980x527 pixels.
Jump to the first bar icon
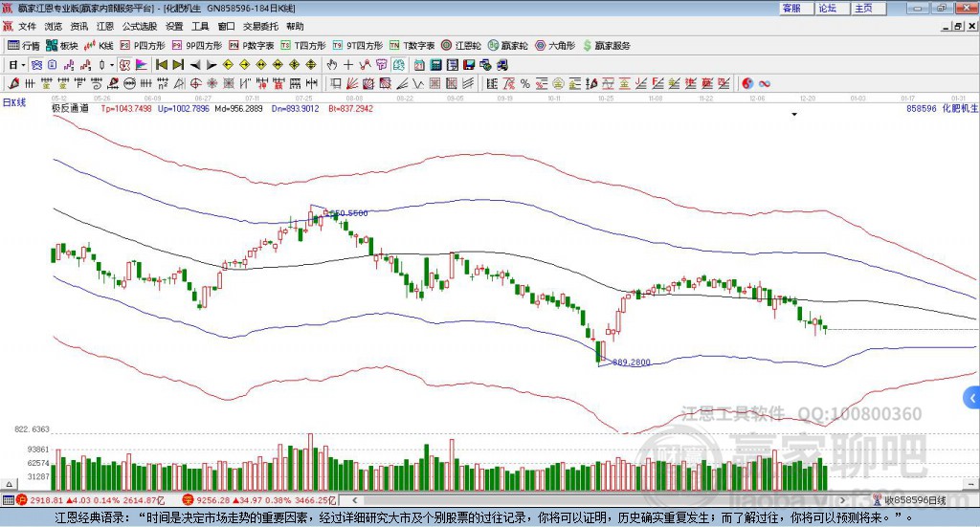coord(161,65)
